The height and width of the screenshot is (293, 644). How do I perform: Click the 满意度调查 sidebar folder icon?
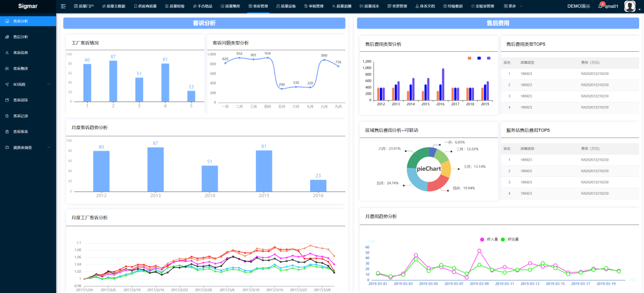coord(7,147)
